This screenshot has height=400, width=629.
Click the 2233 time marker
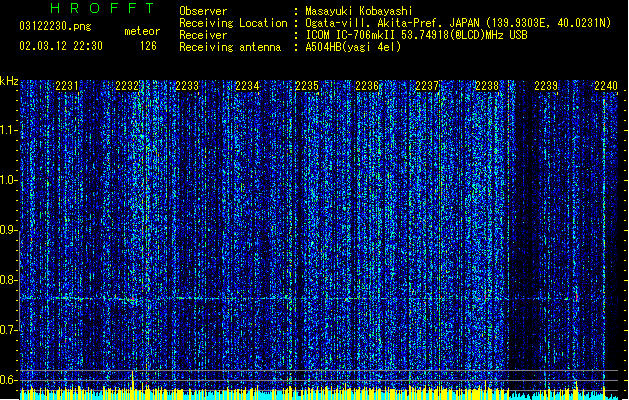point(187,86)
